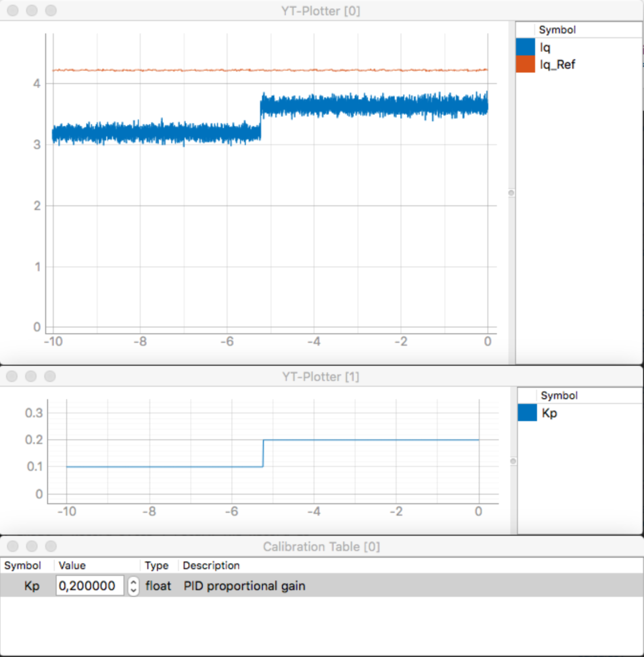This screenshot has width=644, height=657.
Task: Increase Kp using the stepper up arrow
Action: click(133, 582)
